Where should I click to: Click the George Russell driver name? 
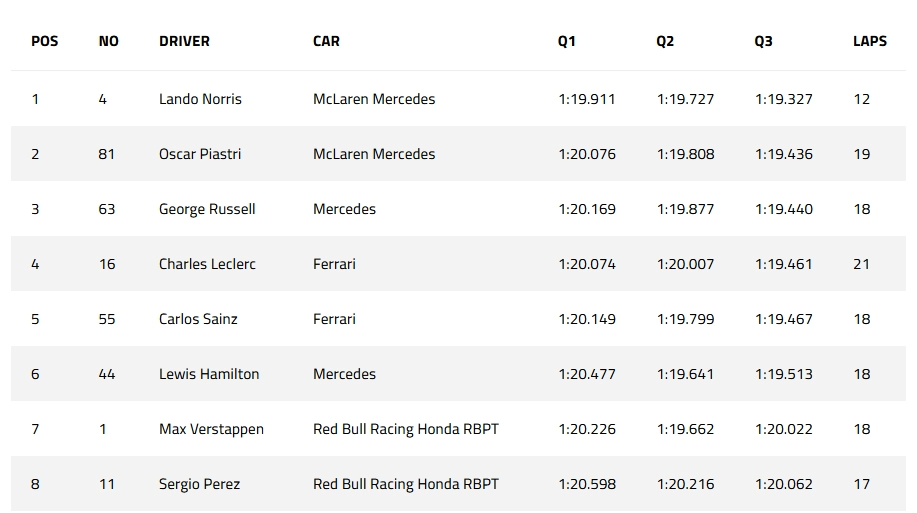coord(207,209)
